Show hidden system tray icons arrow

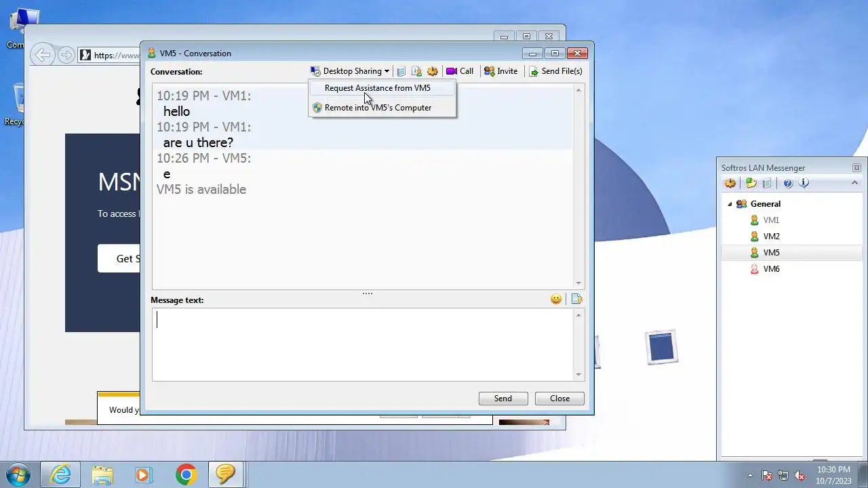pos(750,475)
